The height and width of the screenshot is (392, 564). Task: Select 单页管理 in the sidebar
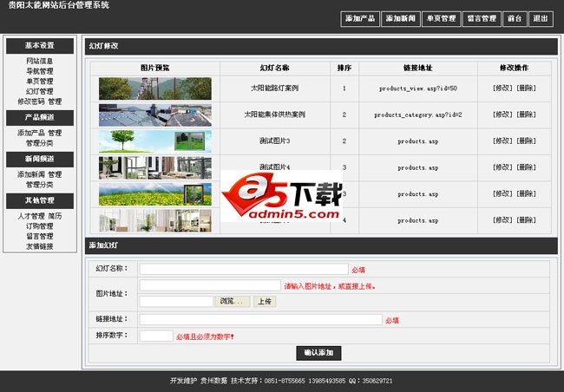pos(40,82)
